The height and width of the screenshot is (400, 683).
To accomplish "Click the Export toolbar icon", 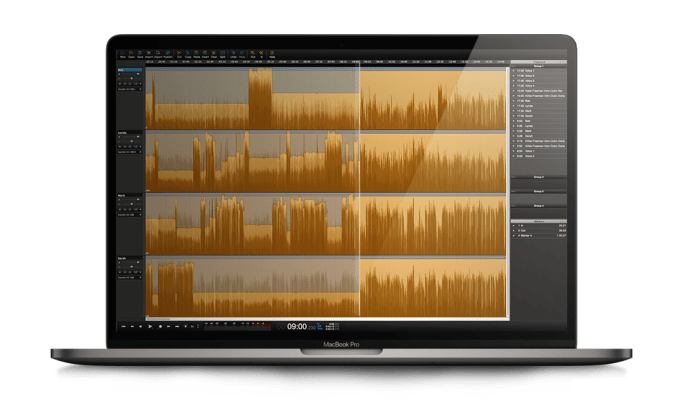I will (158, 54).
